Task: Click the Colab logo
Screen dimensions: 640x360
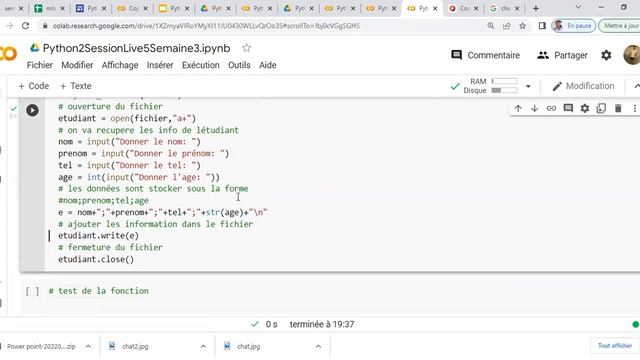Action: (x=8, y=53)
